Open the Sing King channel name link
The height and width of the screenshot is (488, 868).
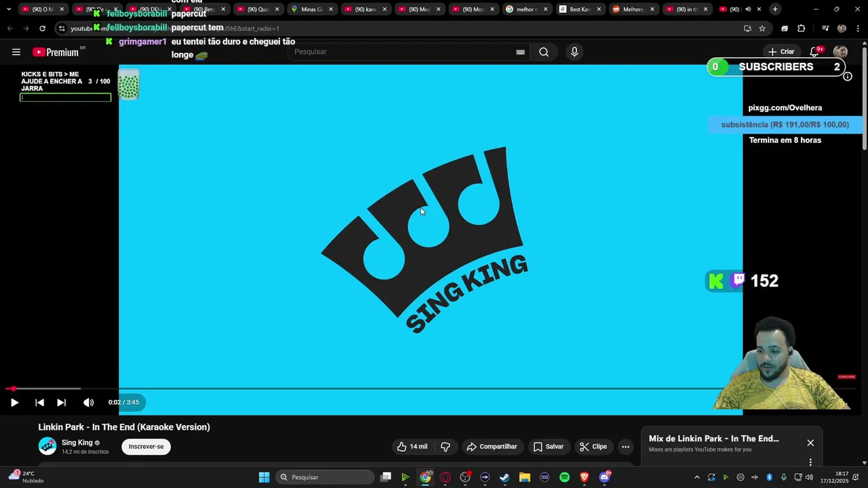(x=77, y=443)
